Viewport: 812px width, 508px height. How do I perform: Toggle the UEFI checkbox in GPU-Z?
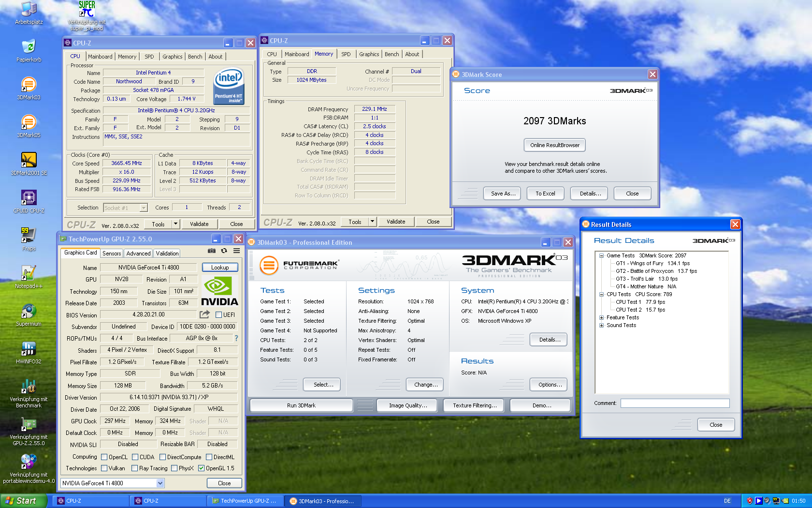pos(218,314)
